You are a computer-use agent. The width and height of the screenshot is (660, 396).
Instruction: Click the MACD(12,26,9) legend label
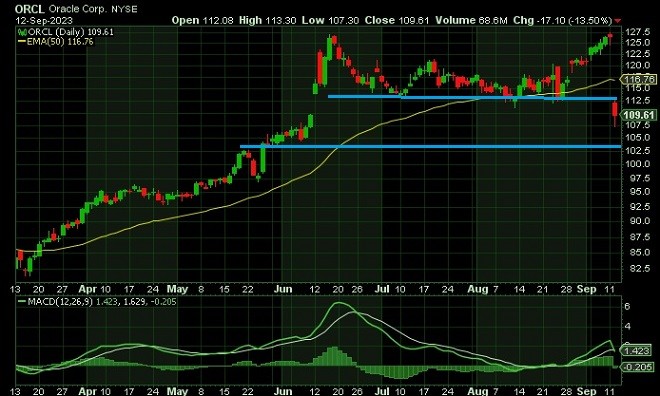point(60,302)
